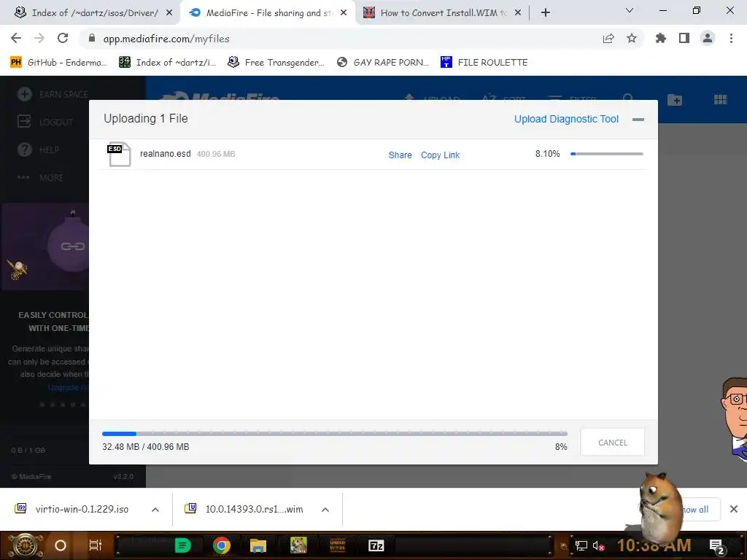Open the Chrome profile menu
The height and width of the screenshot is (560, 747).
[708, 38]
